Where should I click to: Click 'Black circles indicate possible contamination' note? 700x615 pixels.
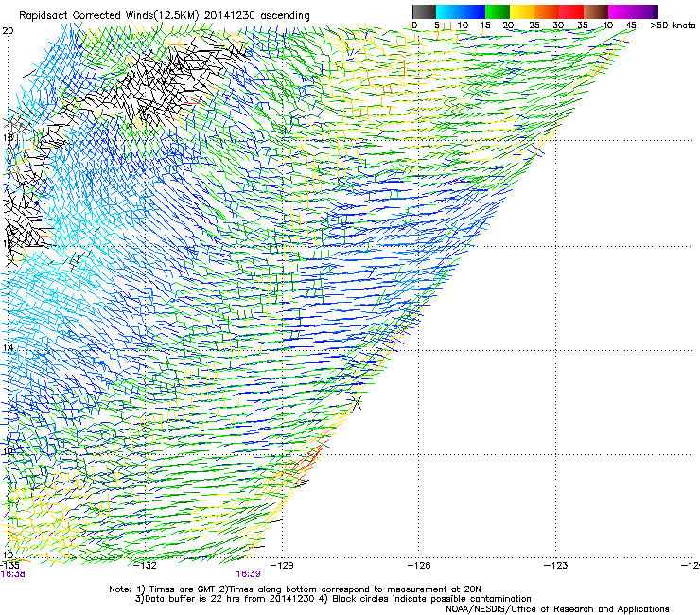(431, 599)
